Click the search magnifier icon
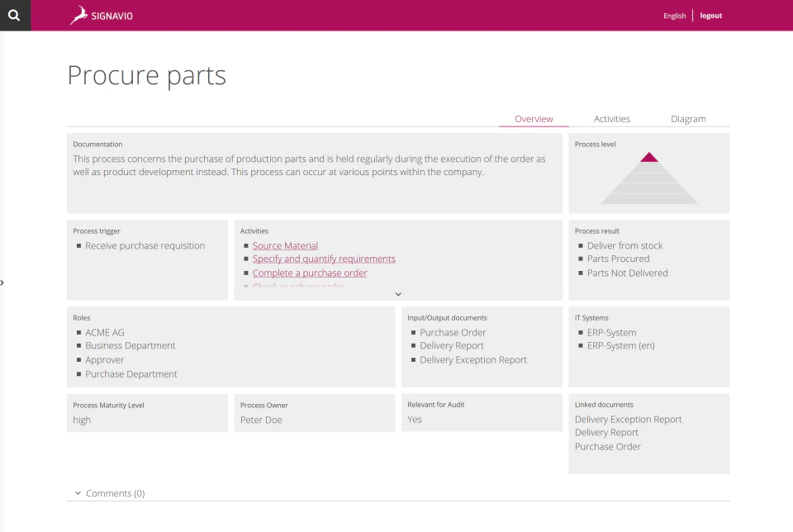The width and height of the screenshot is (793, 532). (15, 15)
